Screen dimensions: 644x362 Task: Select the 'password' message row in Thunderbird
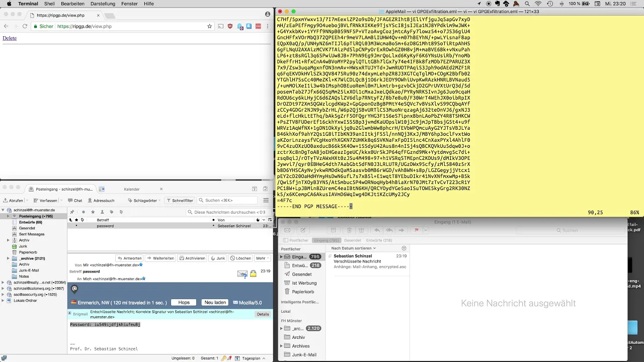(x=170, y=226)
